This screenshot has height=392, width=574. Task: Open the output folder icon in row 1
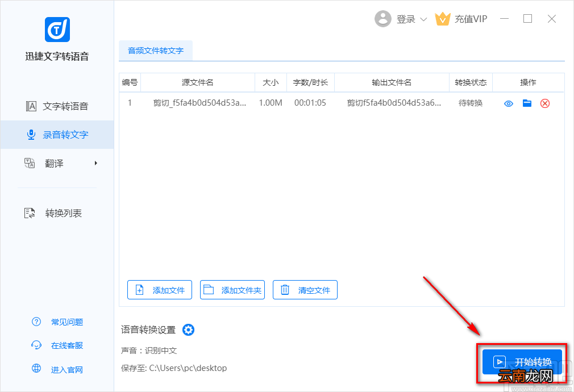click(x=527, y=103)
